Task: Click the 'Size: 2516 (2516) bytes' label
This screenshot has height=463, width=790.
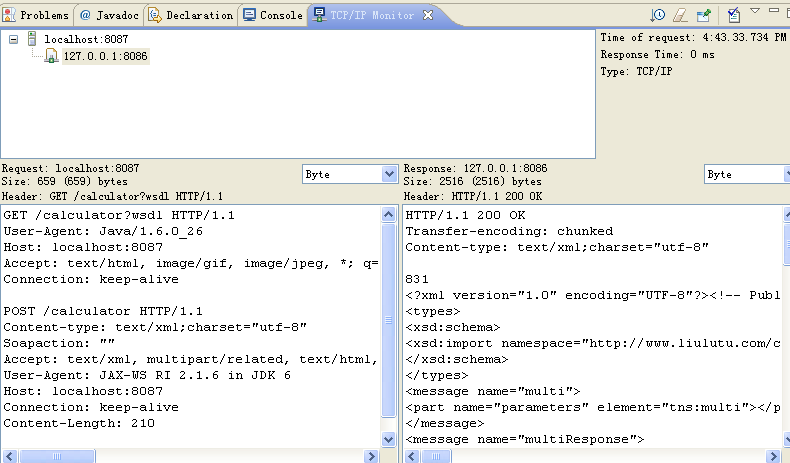Action: pos(473,181)
